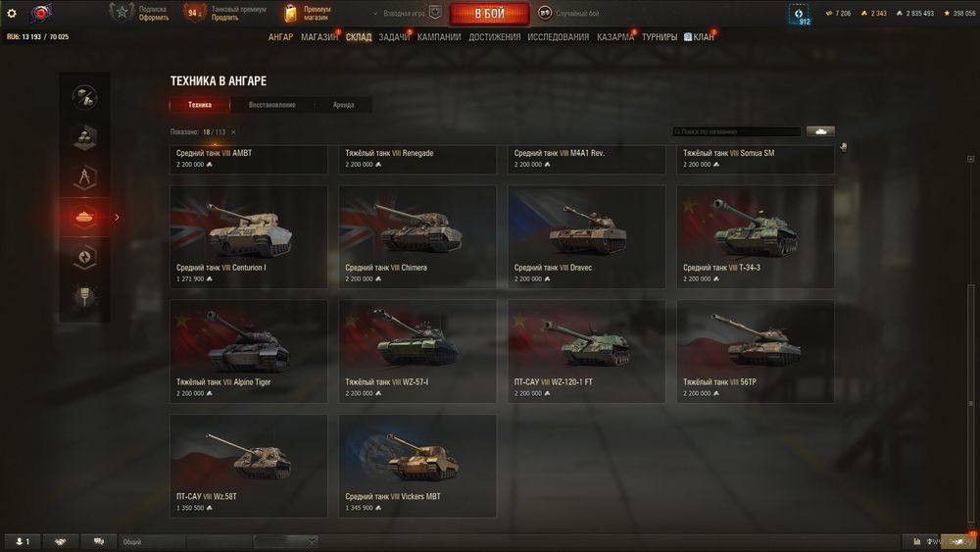Open the personal reserves hexagon sidebar section
Screen dimensions: 980x552
(84, 256)
